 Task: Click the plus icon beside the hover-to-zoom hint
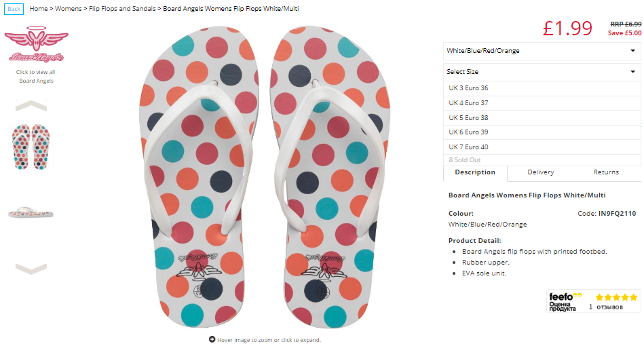pyautogui.click(x=212, y=339)
